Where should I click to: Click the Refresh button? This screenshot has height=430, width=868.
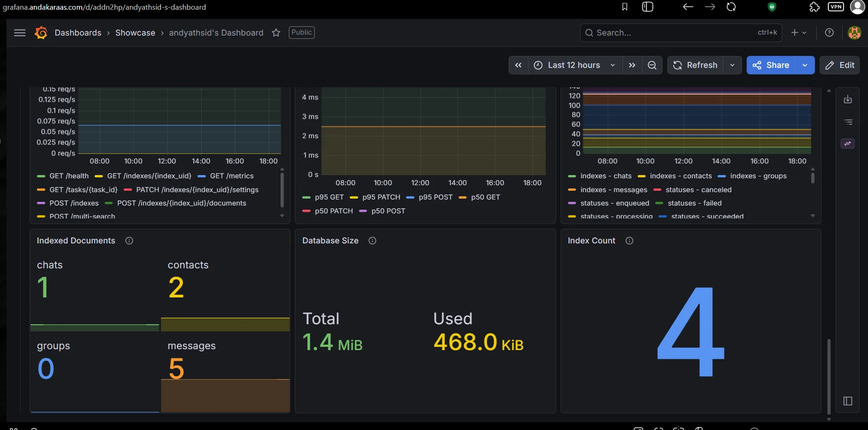pyautogui.click(x=695, y=65)
